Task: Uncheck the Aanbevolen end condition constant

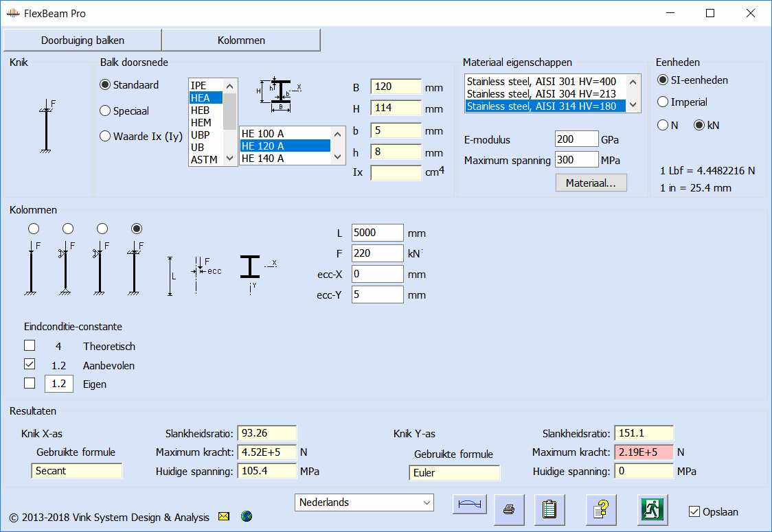Action: (x=30, y=365)
